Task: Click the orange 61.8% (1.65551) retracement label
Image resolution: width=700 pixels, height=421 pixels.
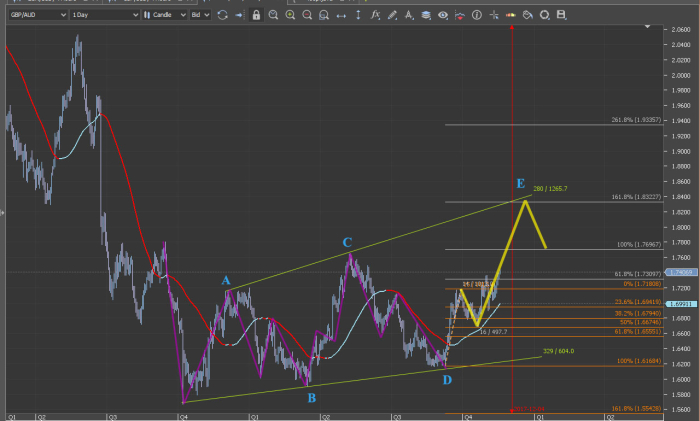Action: (638, 332)
